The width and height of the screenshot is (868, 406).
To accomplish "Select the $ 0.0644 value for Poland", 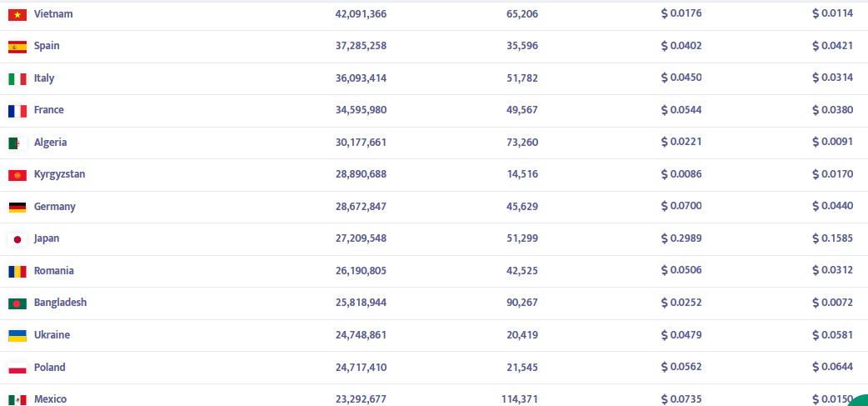I will point(833,368).
